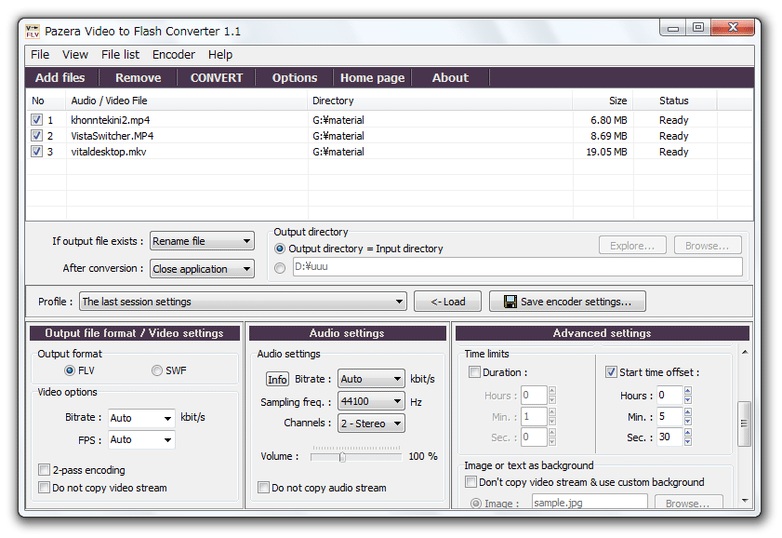Open the Help menu

tap(220, 55)
